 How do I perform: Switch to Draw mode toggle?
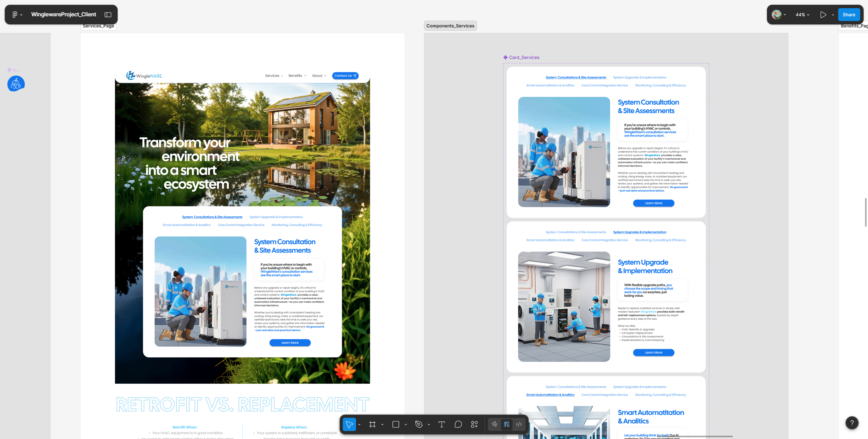click(494, 424)
